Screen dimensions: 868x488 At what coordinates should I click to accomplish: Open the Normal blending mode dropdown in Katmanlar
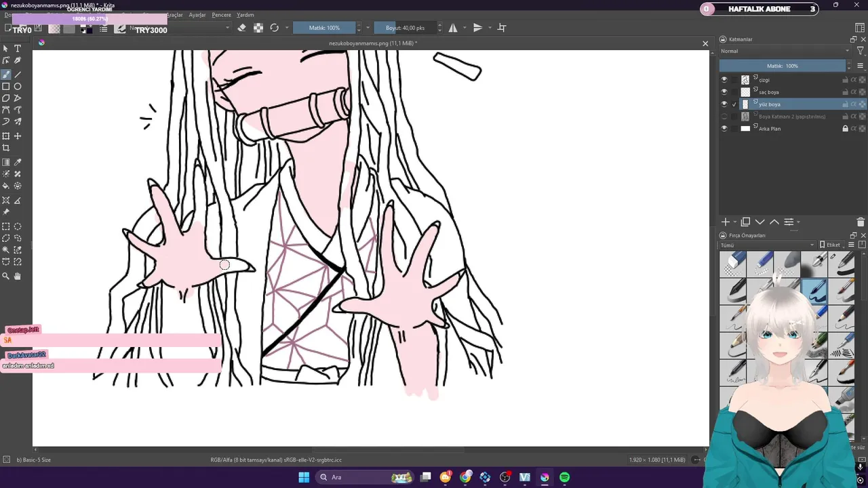pos(785,52)
